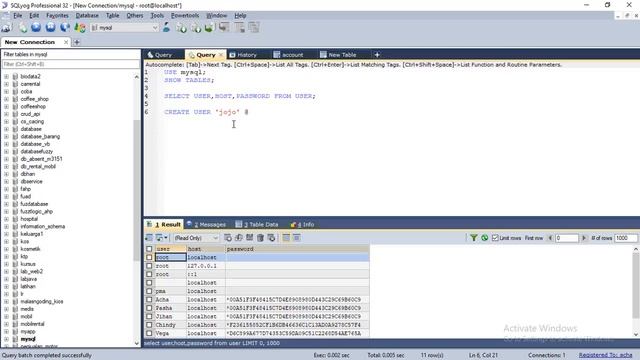
Task: Check the select-all header checkbox in results
Action: [x=149, y=249]
